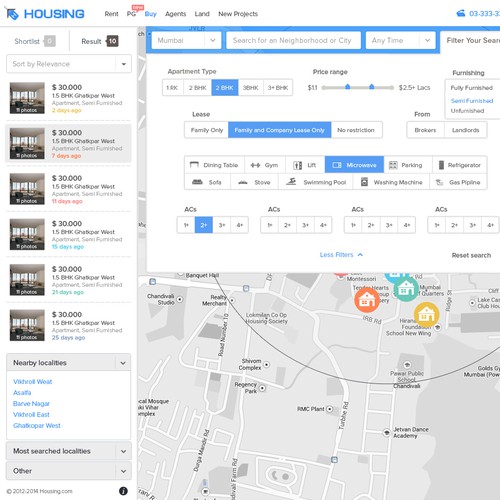Open the Agents menu item
500x500 pixels.
(175, 14)
